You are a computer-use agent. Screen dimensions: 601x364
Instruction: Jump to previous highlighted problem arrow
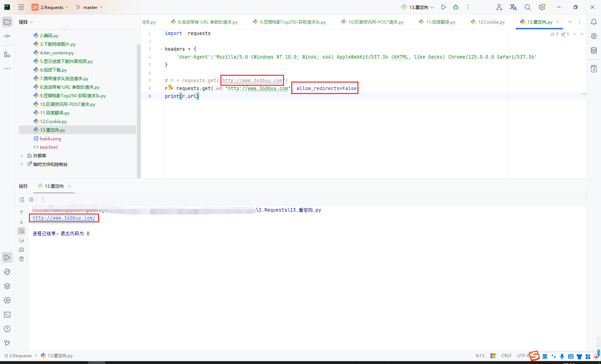575,34
